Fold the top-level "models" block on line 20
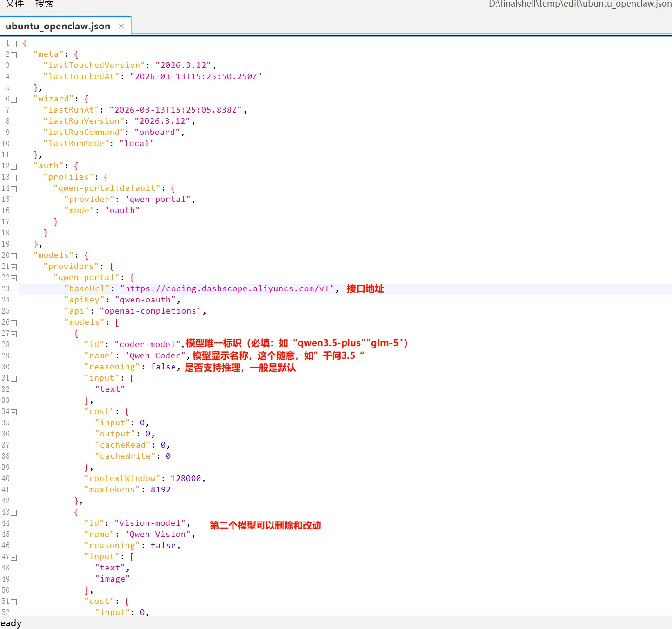The image size is (672, 629). coord(14,256)
